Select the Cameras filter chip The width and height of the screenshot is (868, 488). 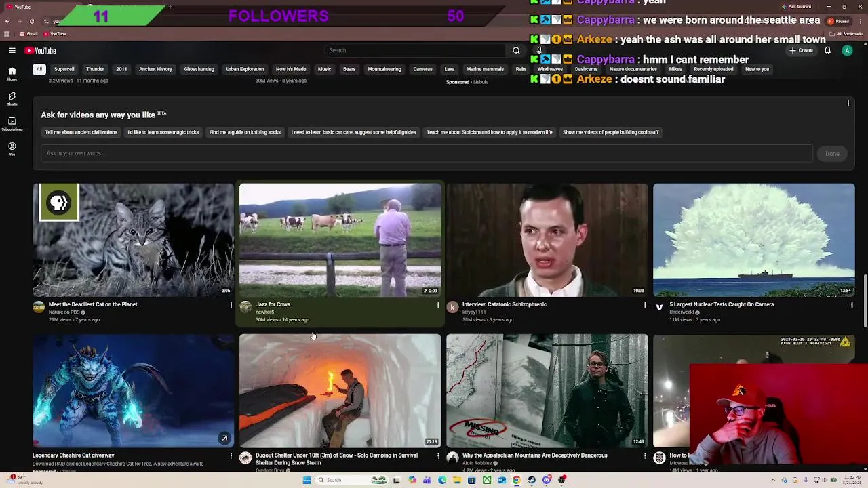point(422,69)
